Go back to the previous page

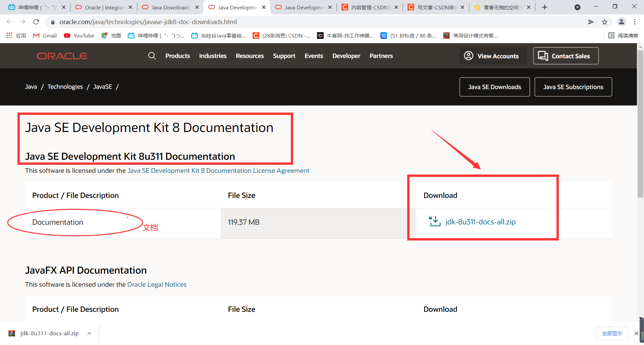9,22
